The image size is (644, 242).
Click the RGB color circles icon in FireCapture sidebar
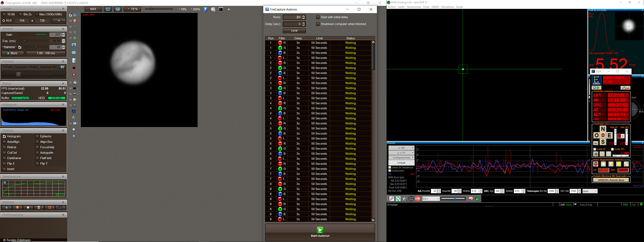coord(75,83)
